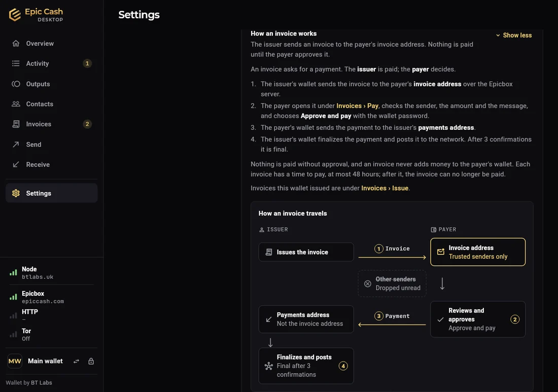This screenshot has height=392, width=558.
Task: Click the PAYER wallet icon
Action: [x=433, y=230]
